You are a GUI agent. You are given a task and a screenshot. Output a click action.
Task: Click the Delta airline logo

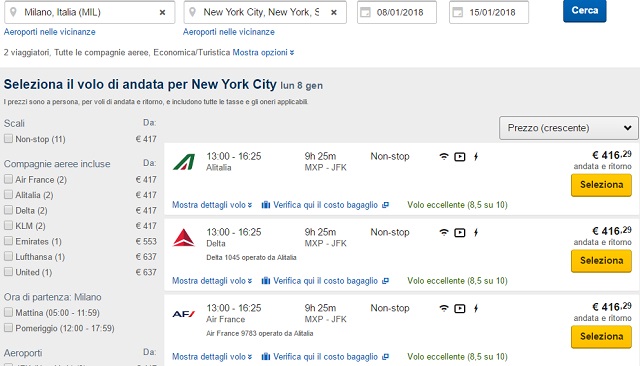pos(184,237)
